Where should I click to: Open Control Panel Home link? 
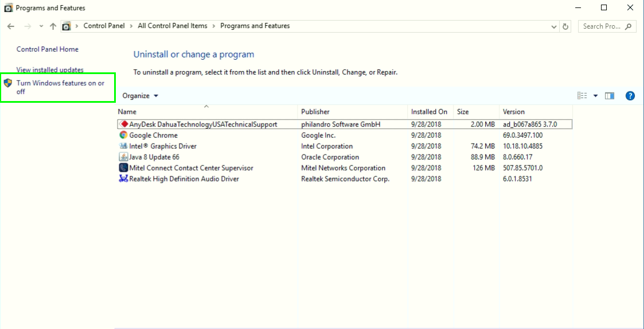[x=48, y=49]
